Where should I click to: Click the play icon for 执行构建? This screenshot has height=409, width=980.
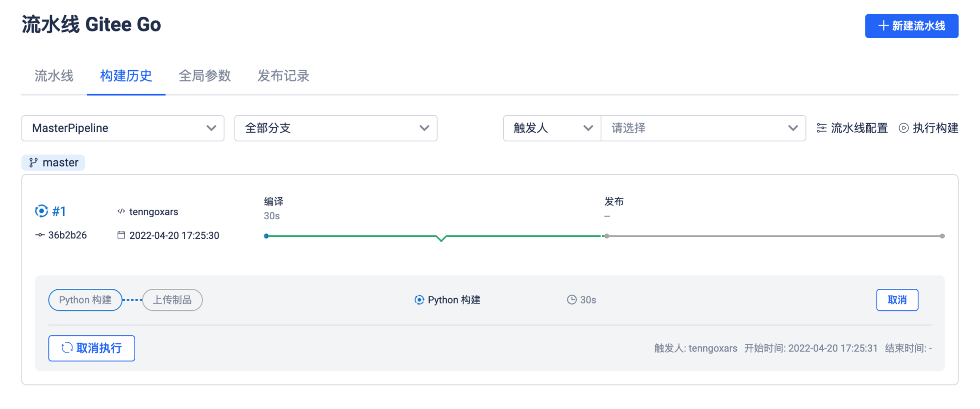(x=904, y=128)
